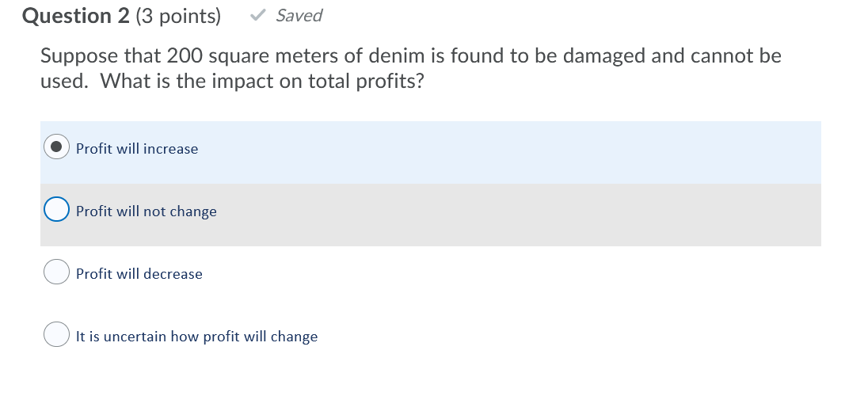Screen dimensions: 868x396
Task: Pick the "Profit will decrease" radio button
Action: pos(56,272)
